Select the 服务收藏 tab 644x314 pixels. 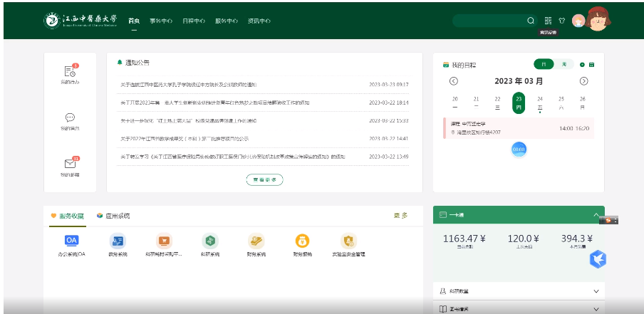coord(68,216)
